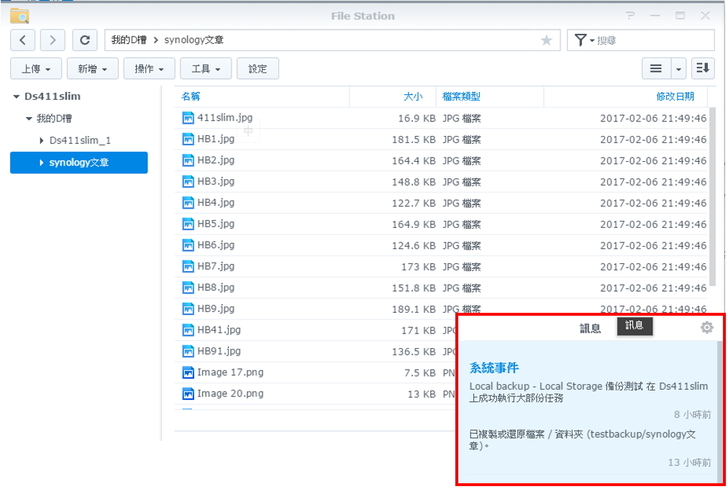728x489 pixels.
Task: Select the 訊息 tab in notifications panel
Action: coord(590,328)
